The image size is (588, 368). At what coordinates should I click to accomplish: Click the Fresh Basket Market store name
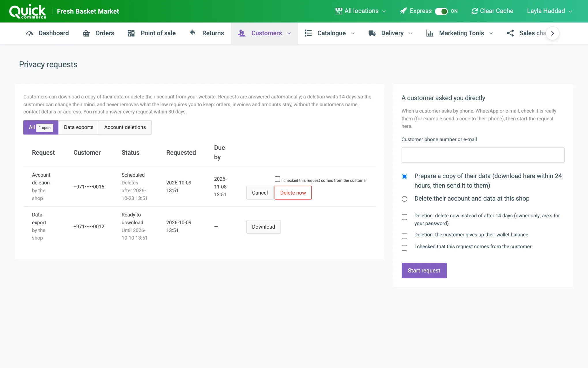tap(88, 11)
